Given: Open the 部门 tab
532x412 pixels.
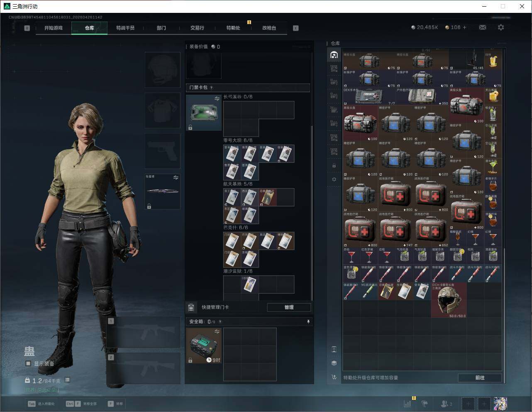Looking at the screenshot, I should click(161, 28).
